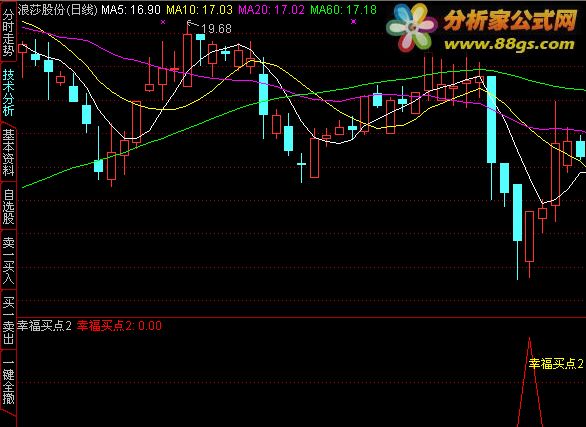Click the yellow 幸福买点2 signal label
This screenshot has height=427, width=586.
pyautogui.click(x=556, y=363)
